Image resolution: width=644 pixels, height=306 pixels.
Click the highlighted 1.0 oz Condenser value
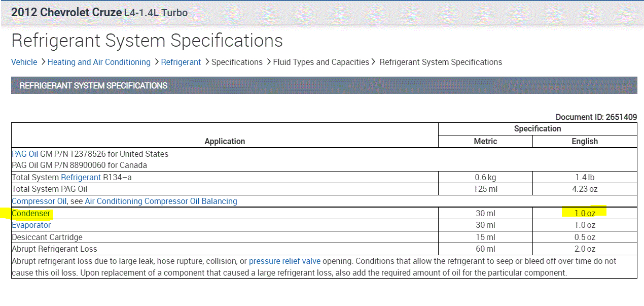[x=585, y=213]
